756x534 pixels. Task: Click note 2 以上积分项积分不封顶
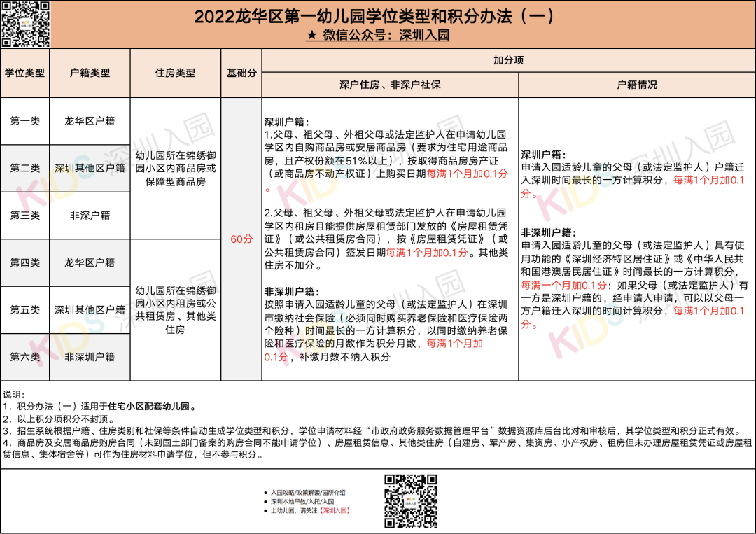(59, 419)
